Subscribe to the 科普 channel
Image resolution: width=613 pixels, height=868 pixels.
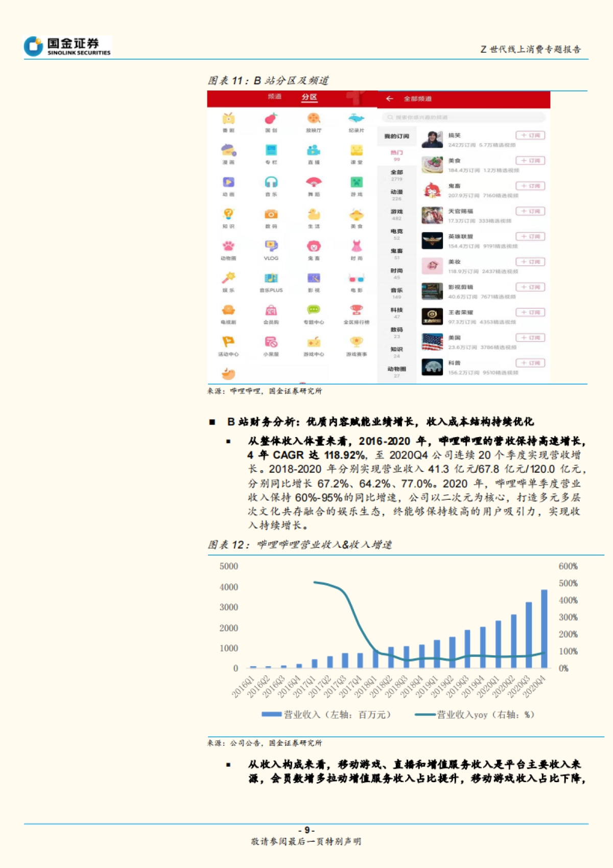coord(531,363)
